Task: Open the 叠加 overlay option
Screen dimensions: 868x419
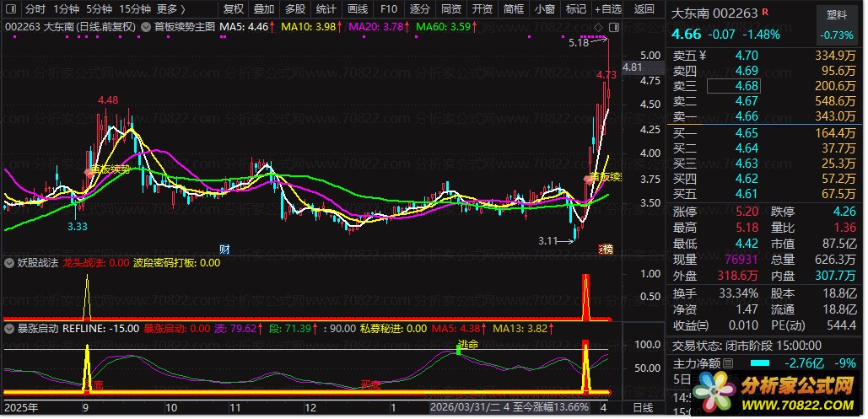Action: pos(264,9)
